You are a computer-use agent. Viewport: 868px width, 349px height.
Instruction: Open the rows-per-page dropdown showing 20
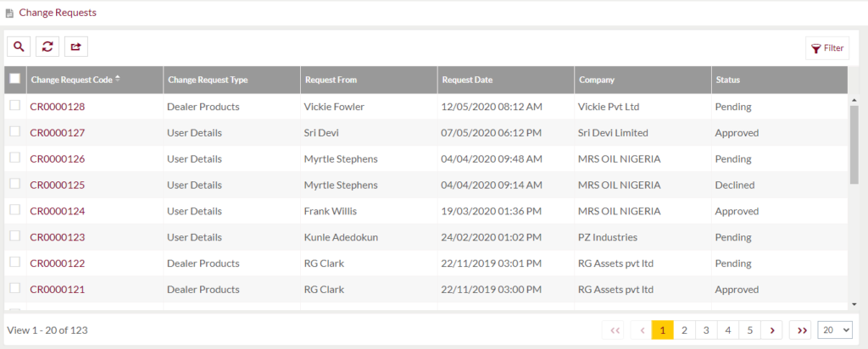835,330
